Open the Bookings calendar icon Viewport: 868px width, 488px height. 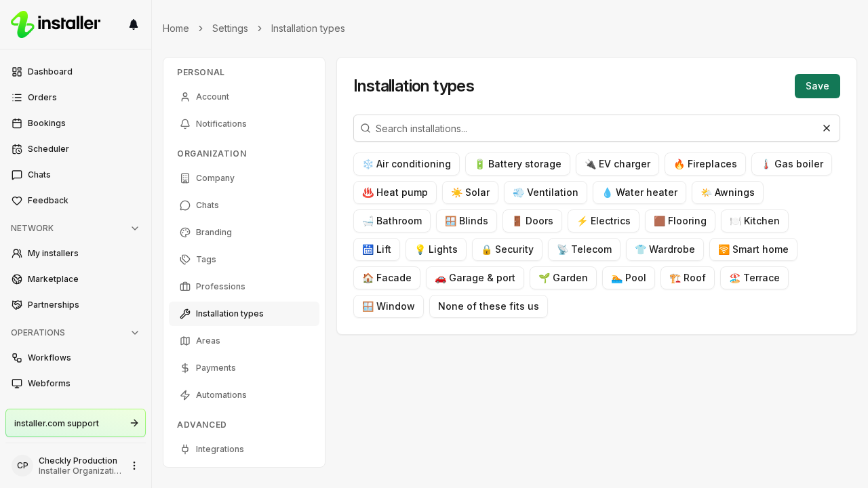[17, 123]
